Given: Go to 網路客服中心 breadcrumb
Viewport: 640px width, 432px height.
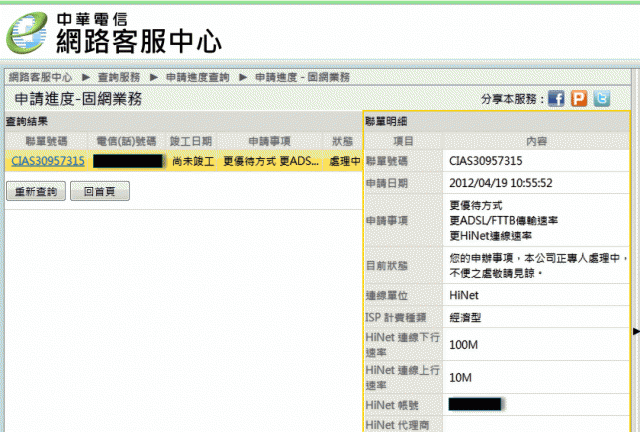Looking at the screenshot, I should coord(40,77).
